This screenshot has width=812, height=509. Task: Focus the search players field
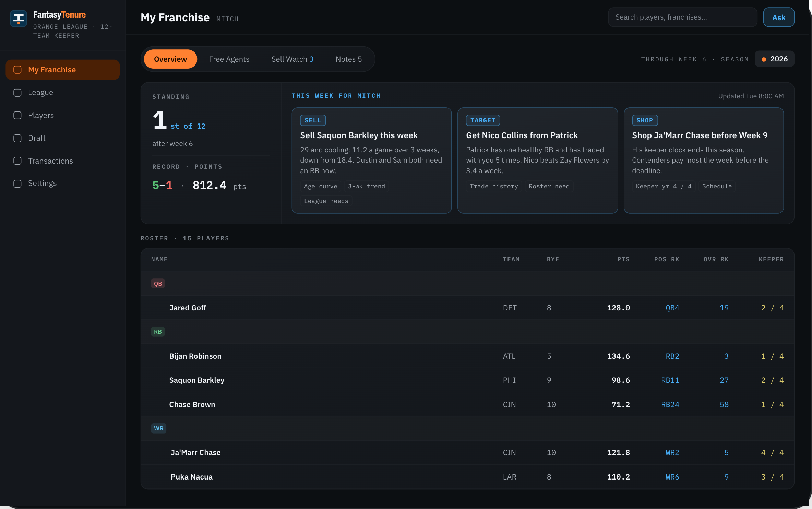point(682,17)
